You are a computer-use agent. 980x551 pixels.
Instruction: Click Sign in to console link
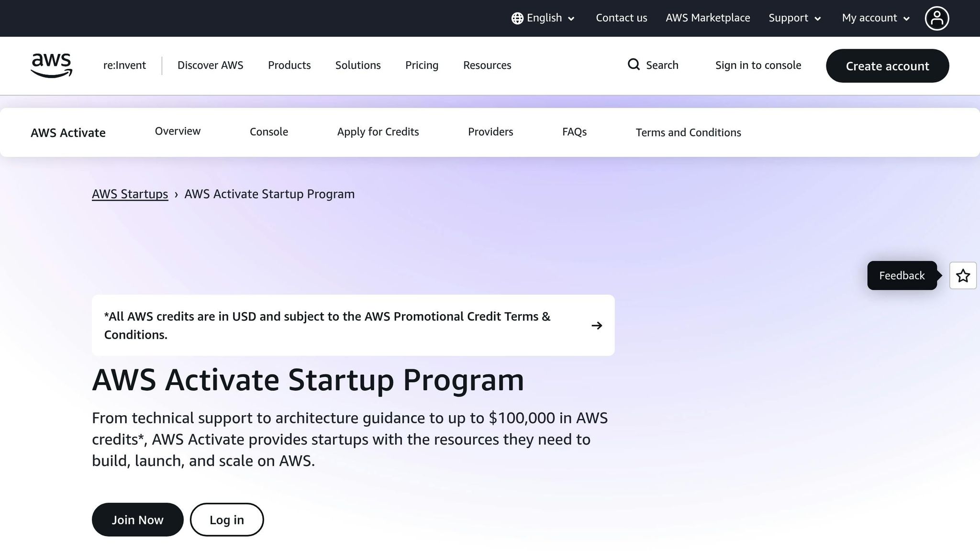tap(758, 65)
